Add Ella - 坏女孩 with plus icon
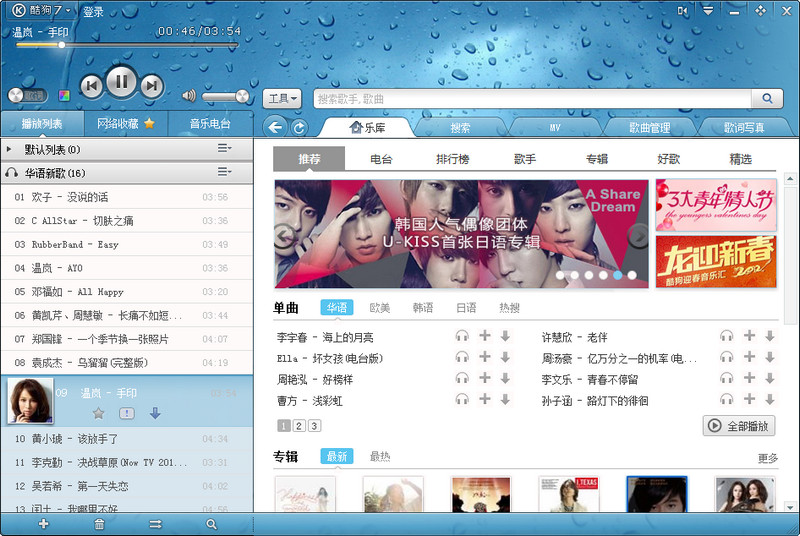 click(485, 356)
